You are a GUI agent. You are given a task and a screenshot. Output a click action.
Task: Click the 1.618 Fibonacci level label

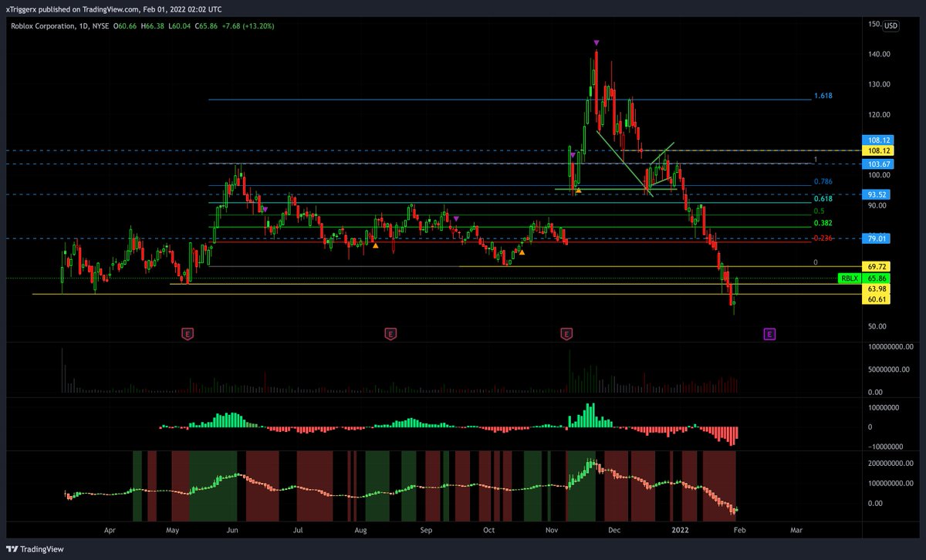(823, 96)
